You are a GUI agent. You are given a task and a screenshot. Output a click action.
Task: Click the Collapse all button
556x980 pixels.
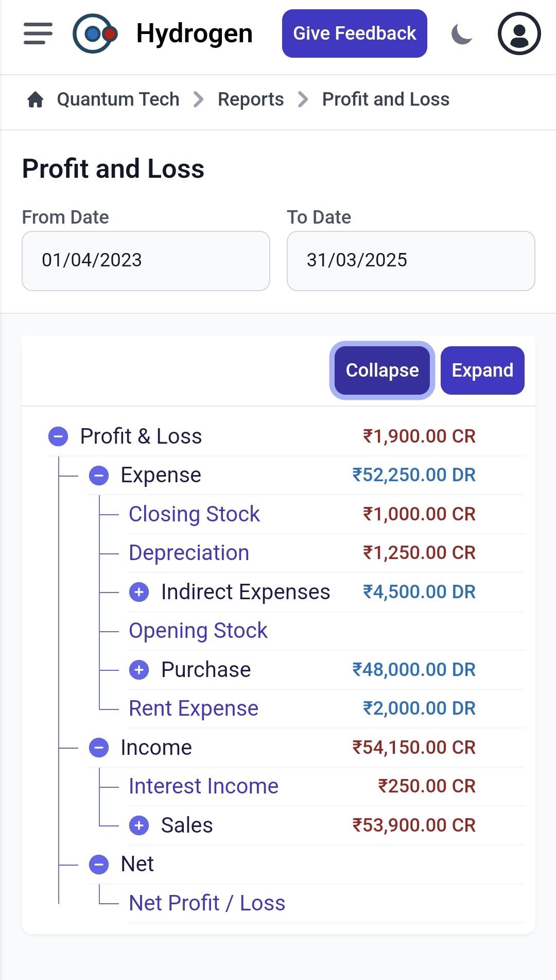coord(382,370)
